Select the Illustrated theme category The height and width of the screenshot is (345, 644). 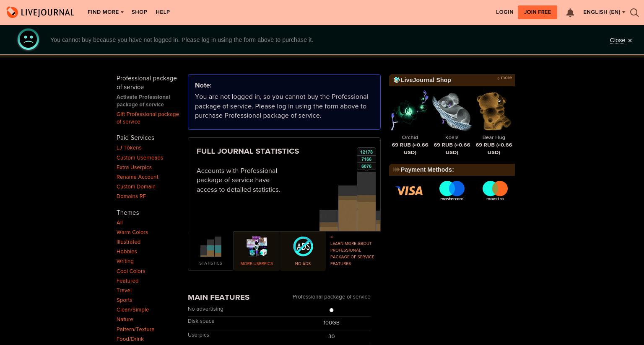[128, 242]
